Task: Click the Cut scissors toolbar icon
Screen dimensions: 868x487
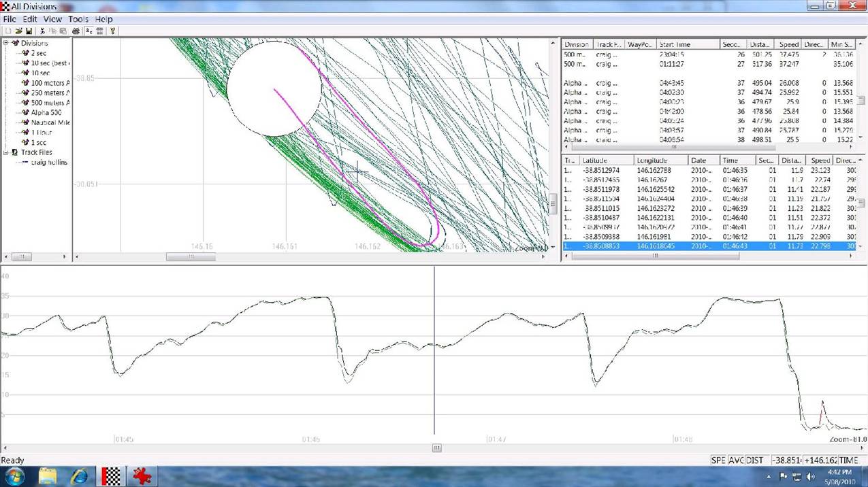Action: point(43,31)
